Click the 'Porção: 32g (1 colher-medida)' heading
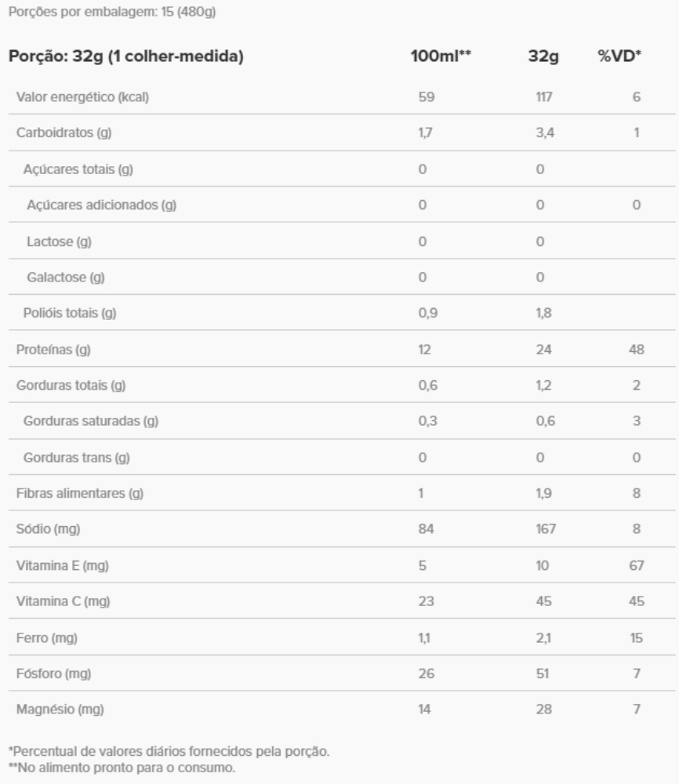The height and width of the screenshot is (784, 679). click(x=124, y=57)
